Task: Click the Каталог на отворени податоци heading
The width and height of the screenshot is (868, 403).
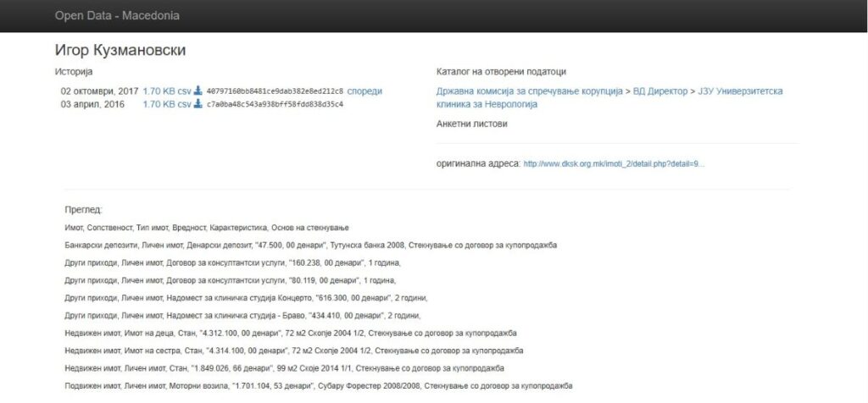Action: [501, 72]
